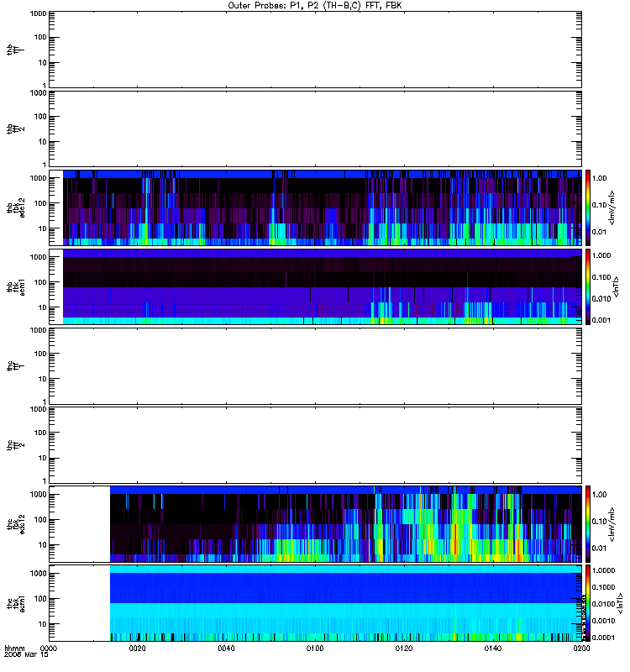Viewport: 630px width, 672px height.
Task: Click '0.10' on the thc edc12 colorbar
Action: 599,521
